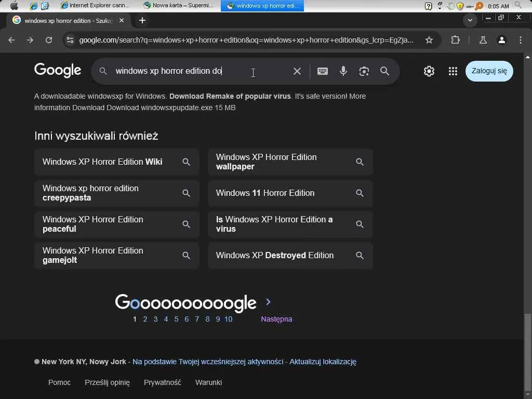The width and height of the screenshot is (532, 399).
Task: Go to Google homepage via logo
Action: 58,71
